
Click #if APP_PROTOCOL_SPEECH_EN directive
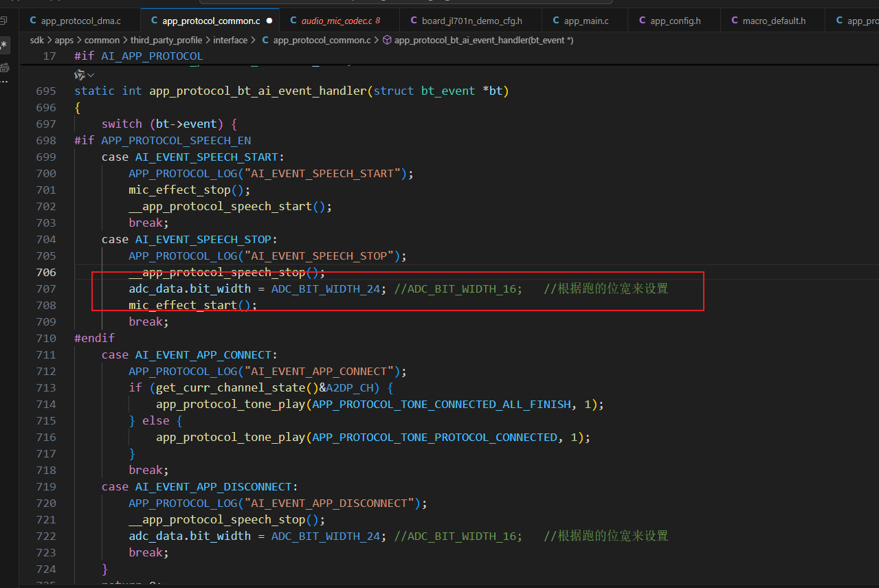tap(163, 140)
